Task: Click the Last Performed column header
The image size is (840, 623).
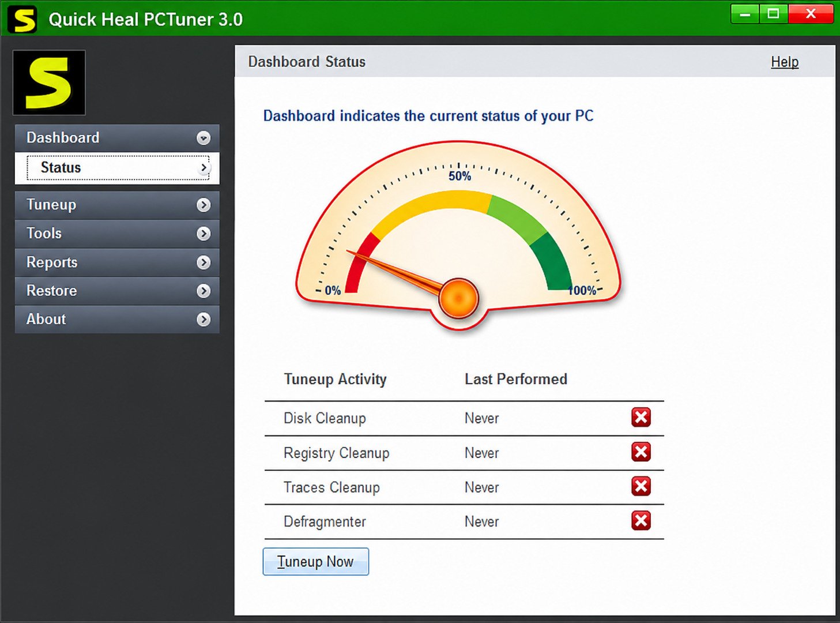Action: [516, 379]
